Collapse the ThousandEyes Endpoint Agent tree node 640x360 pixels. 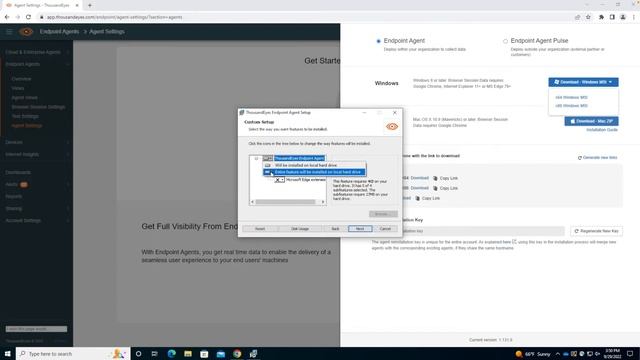tap(256, 158)
